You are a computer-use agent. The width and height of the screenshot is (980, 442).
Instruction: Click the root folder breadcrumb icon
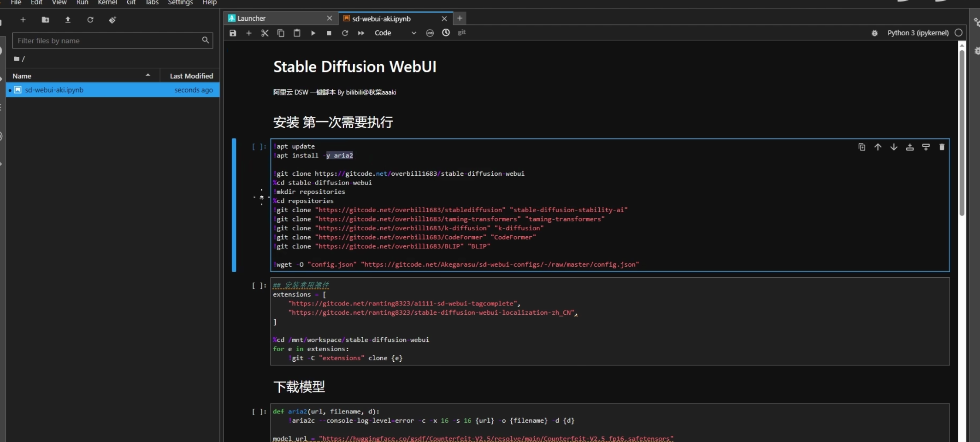pos(17,59)
